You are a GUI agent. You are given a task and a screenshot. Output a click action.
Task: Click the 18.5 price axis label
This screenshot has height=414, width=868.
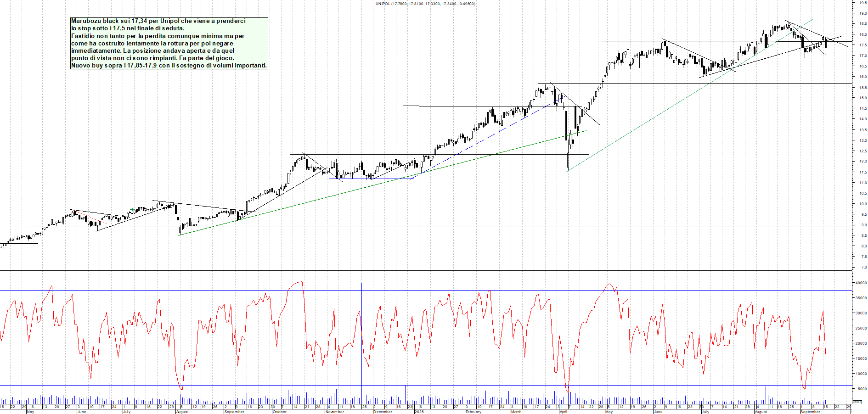(862, 24)
